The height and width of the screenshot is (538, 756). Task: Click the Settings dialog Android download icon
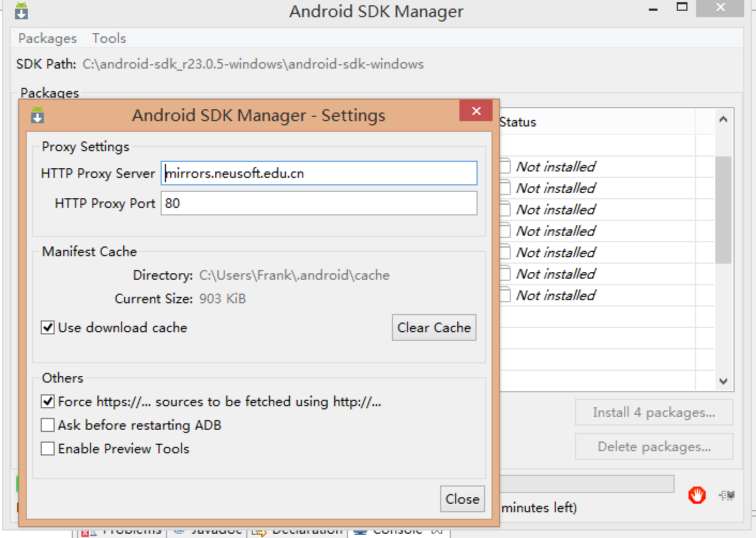tap(37, 115)
